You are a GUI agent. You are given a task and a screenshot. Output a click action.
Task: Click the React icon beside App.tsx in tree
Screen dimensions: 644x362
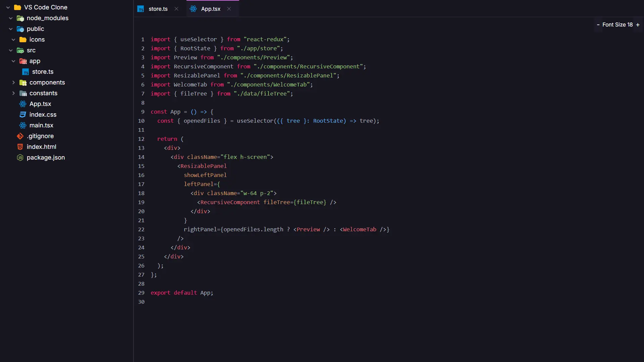(x=23, y=104)
